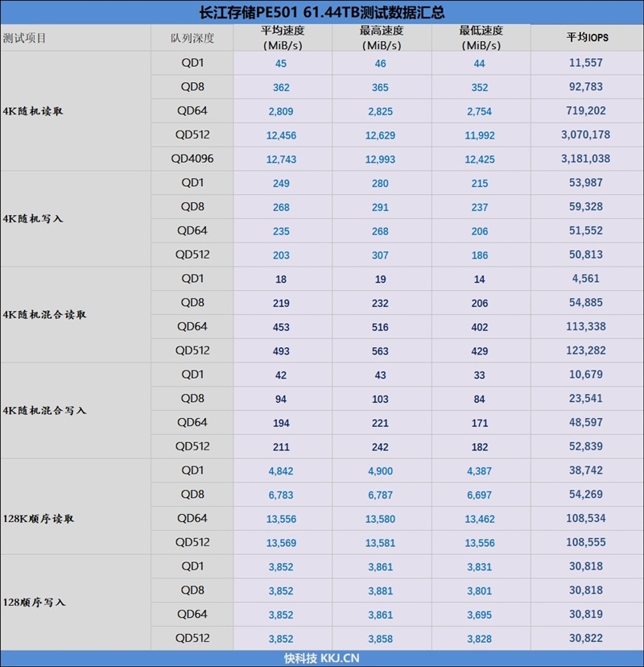Select average speed cell 12,743
This screenshot has height=667, width=644.
point(283,159)
